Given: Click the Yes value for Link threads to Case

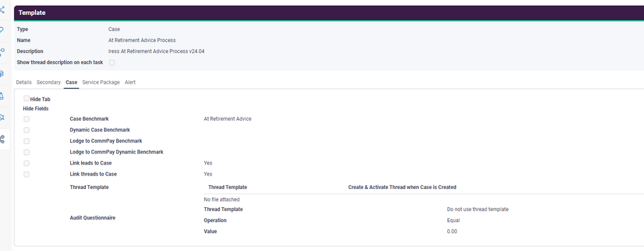Looking at the screenshot, I should [x=208, y=174].
